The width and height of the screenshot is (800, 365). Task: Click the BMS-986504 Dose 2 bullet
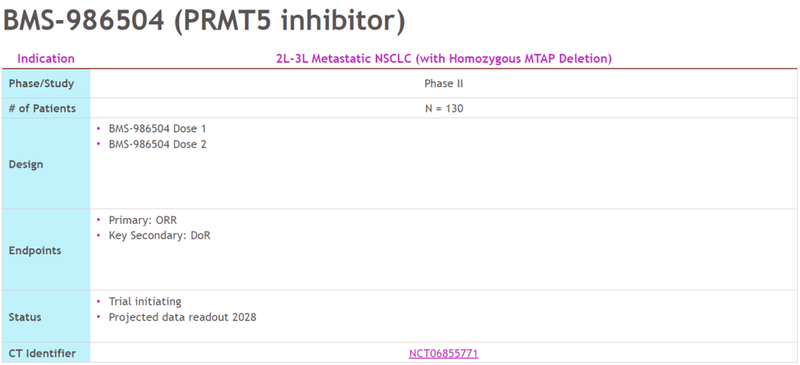click(157, 144)
